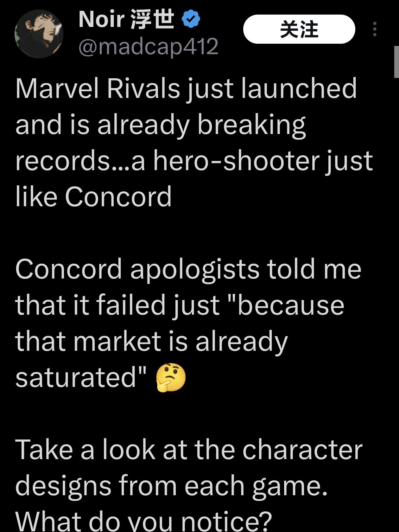
Task: Open the @madcap412 handle link
Action: pyautogui.click(x=149, y=46)
